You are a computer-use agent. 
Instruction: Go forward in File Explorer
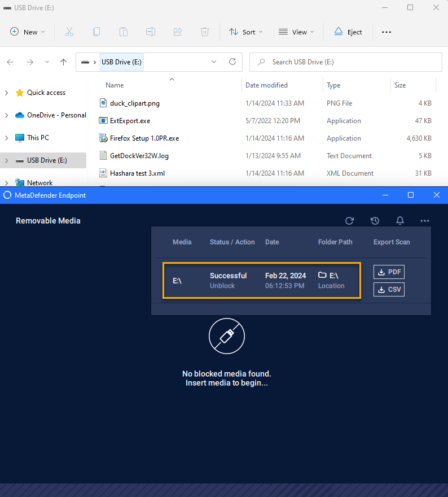[30, 62]
